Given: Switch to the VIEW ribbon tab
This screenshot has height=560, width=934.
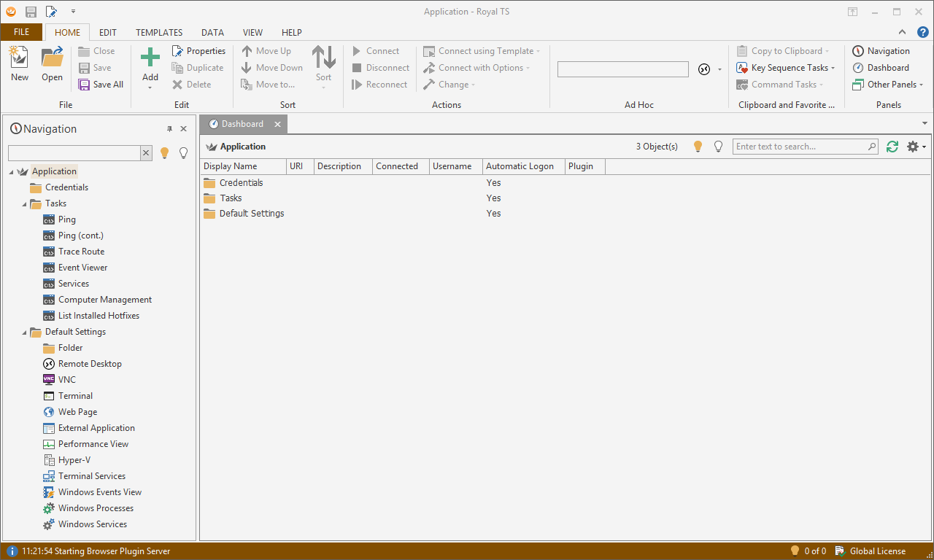Looking at the screenshot, I should (253, 33).
